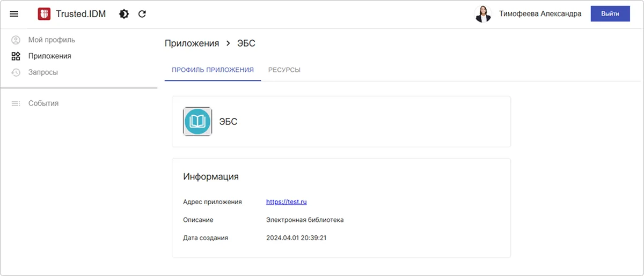644x276 pixels.
Task: Select the Профиль приложения tab
Action: (213, 70)
